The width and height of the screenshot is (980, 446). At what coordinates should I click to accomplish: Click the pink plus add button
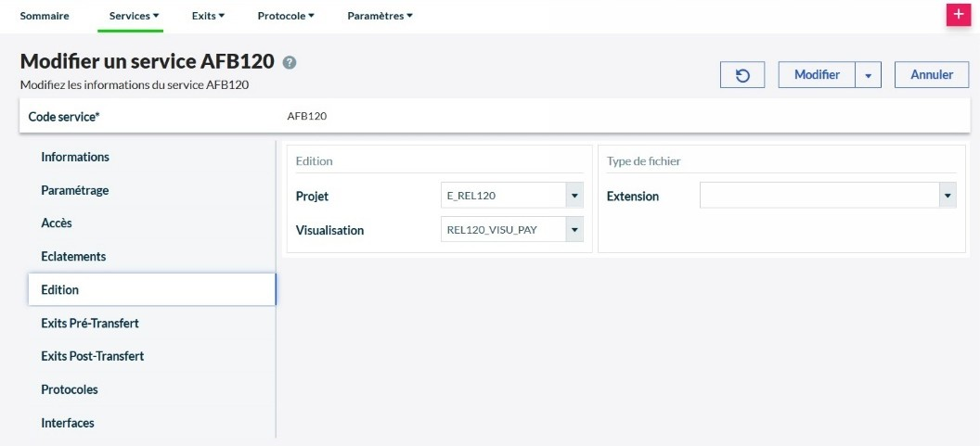(958, 15)
